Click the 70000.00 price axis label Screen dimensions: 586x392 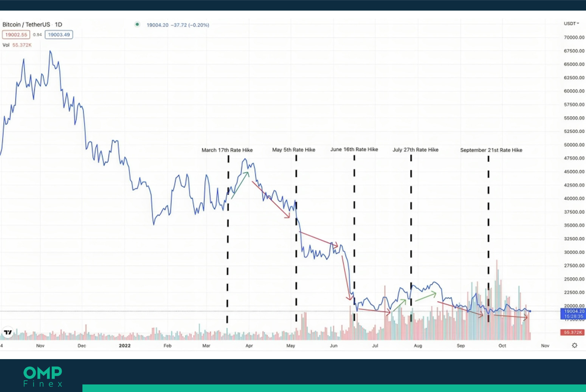[x=574, y=37]
